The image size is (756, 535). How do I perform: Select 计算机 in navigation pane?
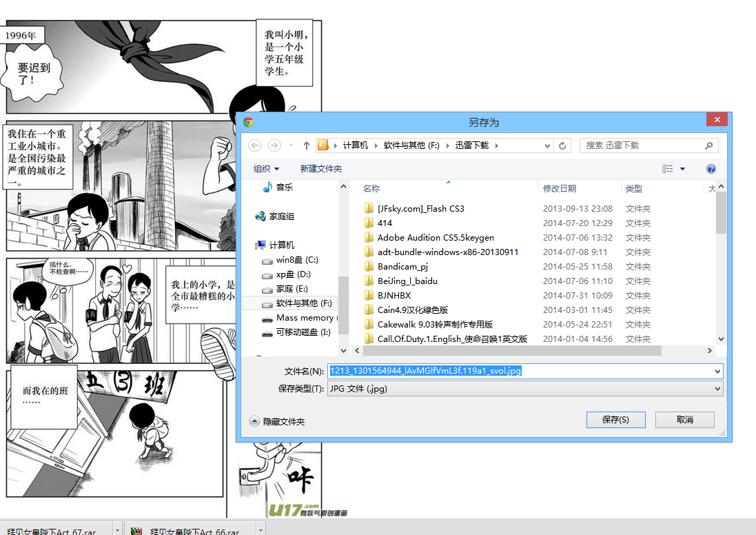275,245
